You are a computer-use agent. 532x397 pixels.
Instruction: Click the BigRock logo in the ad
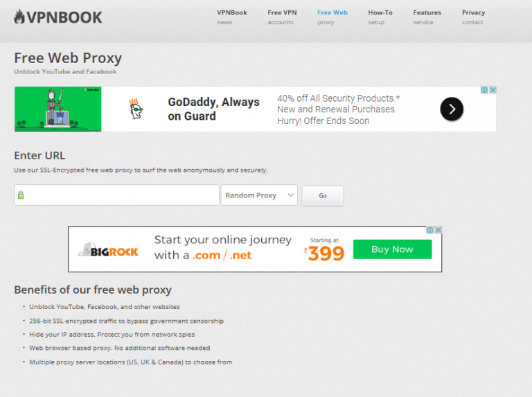[x=109, y=251]
